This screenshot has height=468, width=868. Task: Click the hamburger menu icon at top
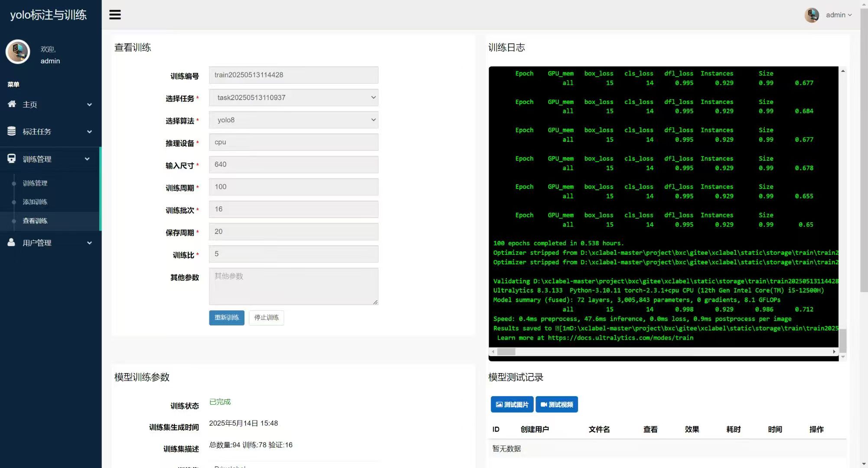[114, 14]
